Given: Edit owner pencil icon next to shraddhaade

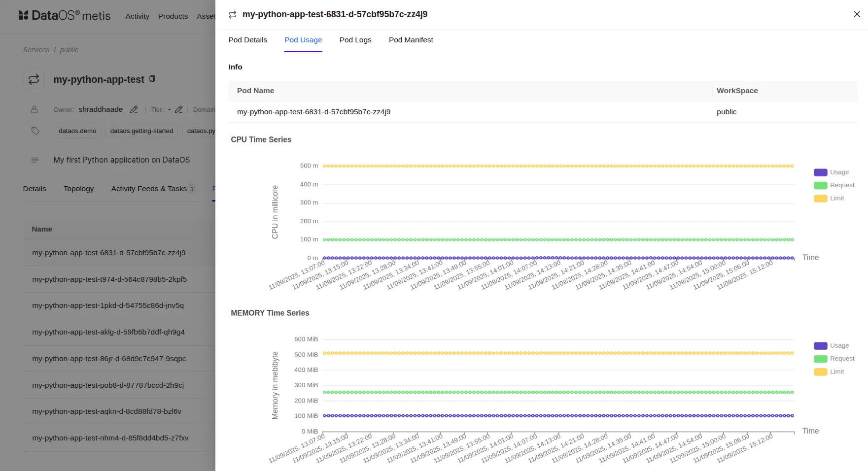Looking at the screenshot, I should click(134, 109).
